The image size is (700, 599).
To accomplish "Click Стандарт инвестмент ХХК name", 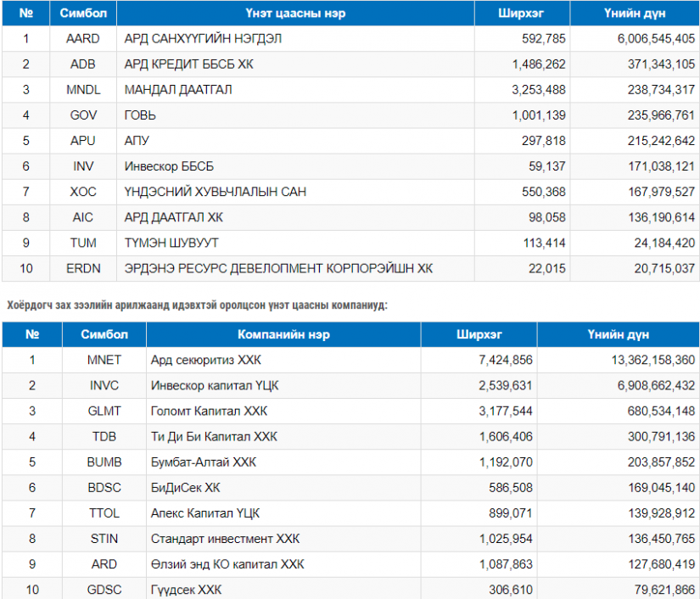I will pyautogui.click(x=225, y=538).
